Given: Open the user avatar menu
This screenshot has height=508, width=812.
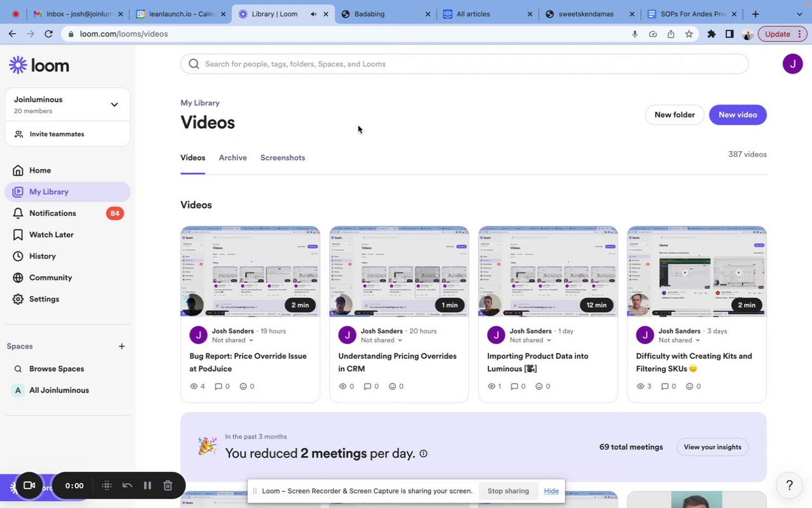Looking at the screenshot, I should (x=792, y=63).
